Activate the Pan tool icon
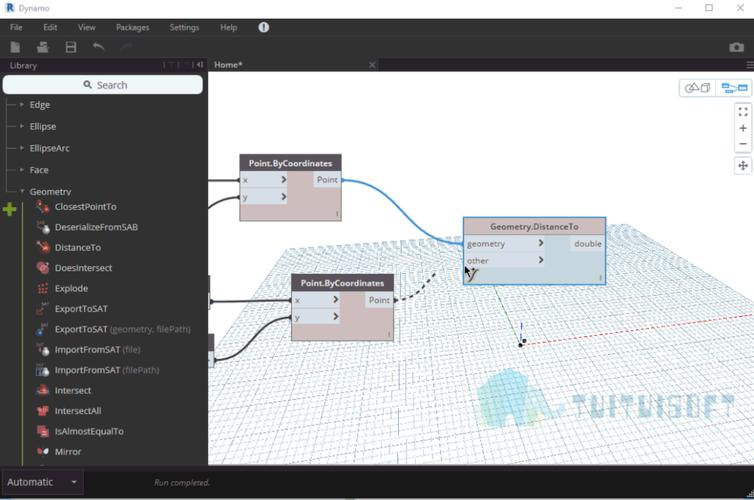 [x=743, y=166]
